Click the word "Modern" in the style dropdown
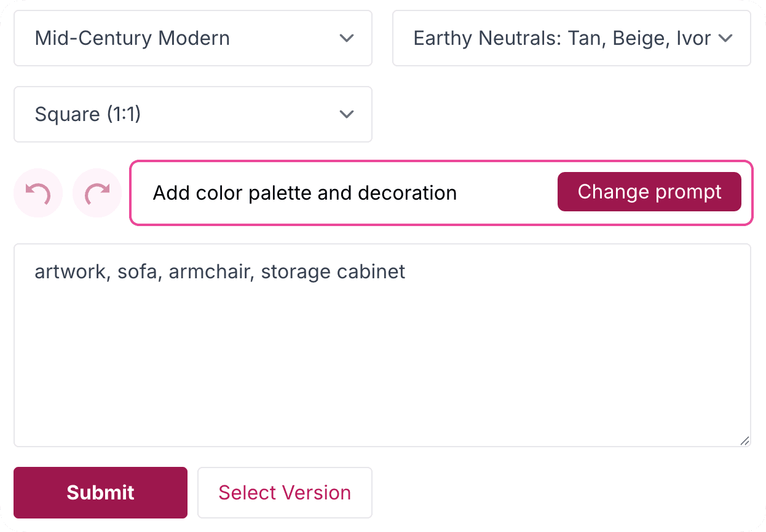 click(194, 38)
